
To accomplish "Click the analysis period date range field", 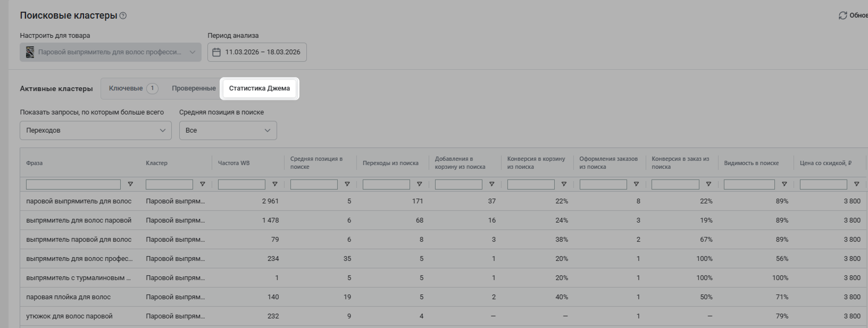I will point(262,52).
